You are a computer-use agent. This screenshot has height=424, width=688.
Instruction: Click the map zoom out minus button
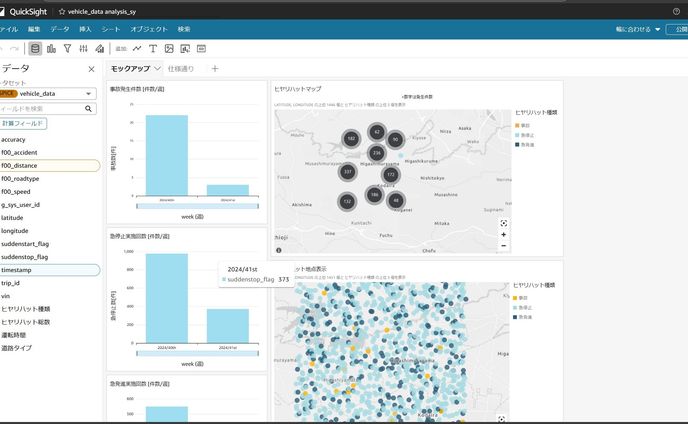(x=503, y=245)
